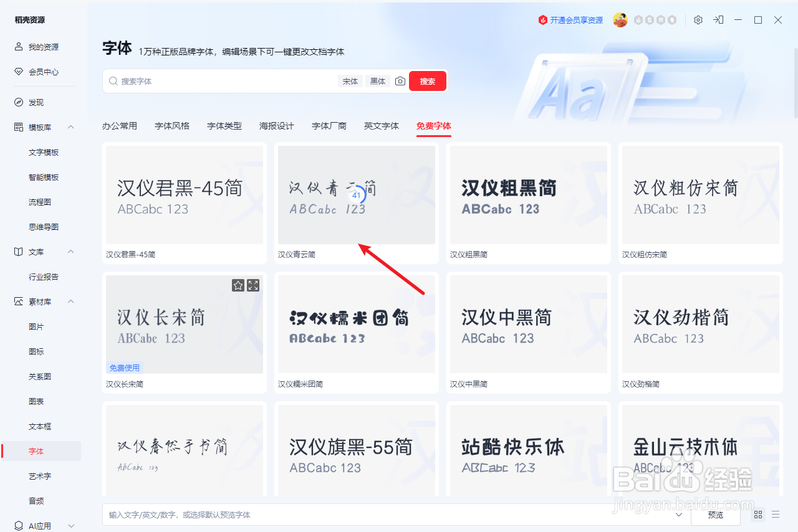
Task: Switch to the 字体厂商 tab
Action: click(329, 126)
